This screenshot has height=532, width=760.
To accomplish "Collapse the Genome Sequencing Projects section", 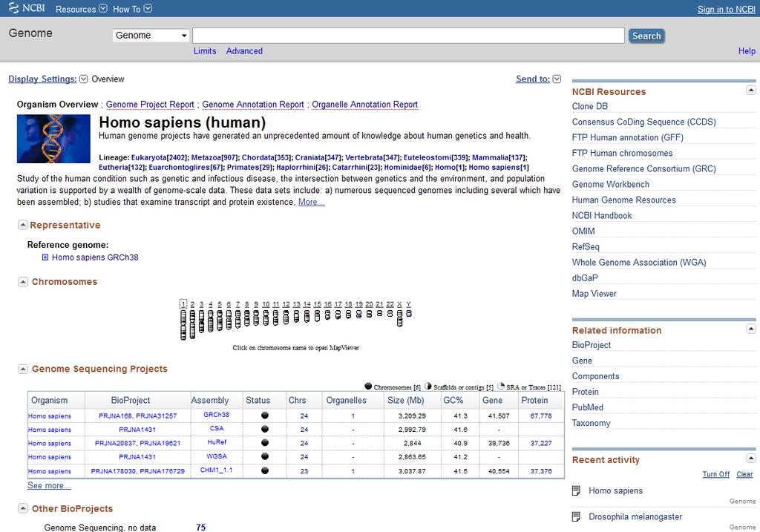I will click(23, 369).
